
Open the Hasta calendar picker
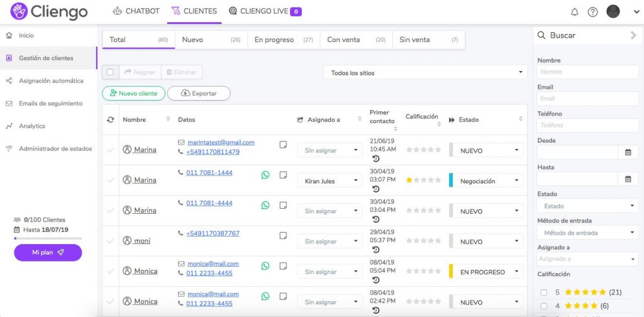628,179
